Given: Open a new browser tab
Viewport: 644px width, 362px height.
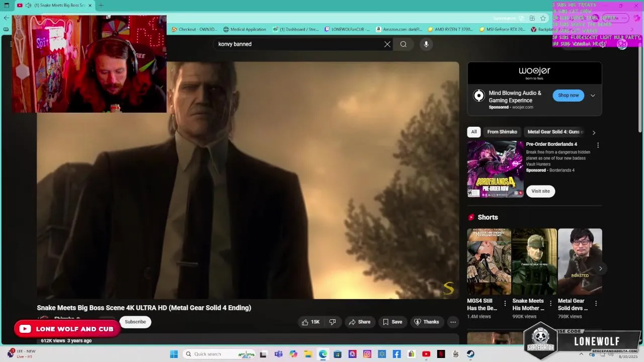Looking at the screenshot, I should tap(101, 5).
